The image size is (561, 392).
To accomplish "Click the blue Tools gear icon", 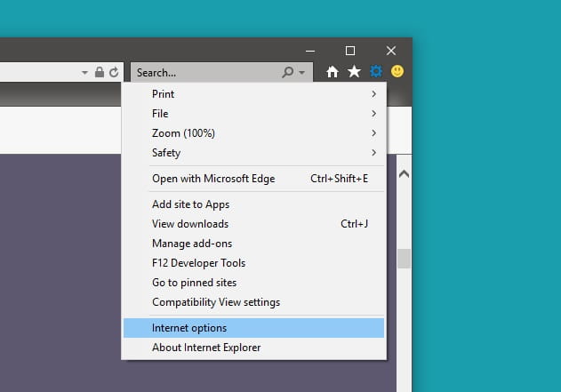I will [376, 71].
